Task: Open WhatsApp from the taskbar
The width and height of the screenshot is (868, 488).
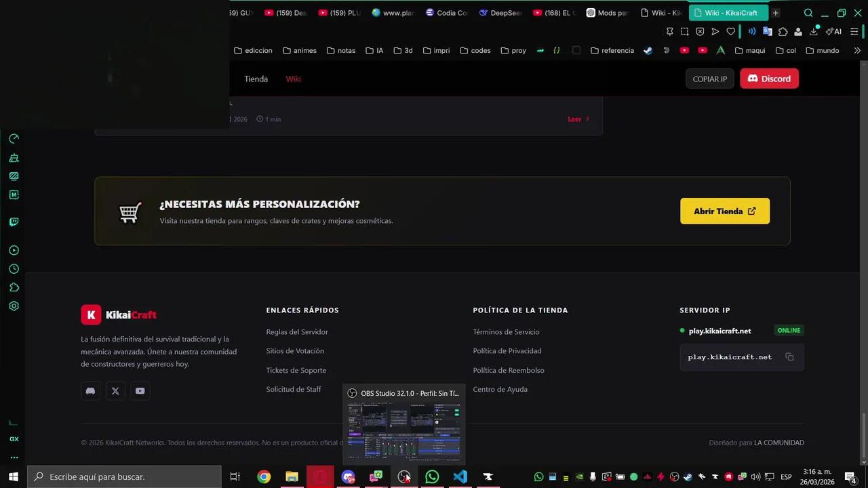Action: coord(432,476)
